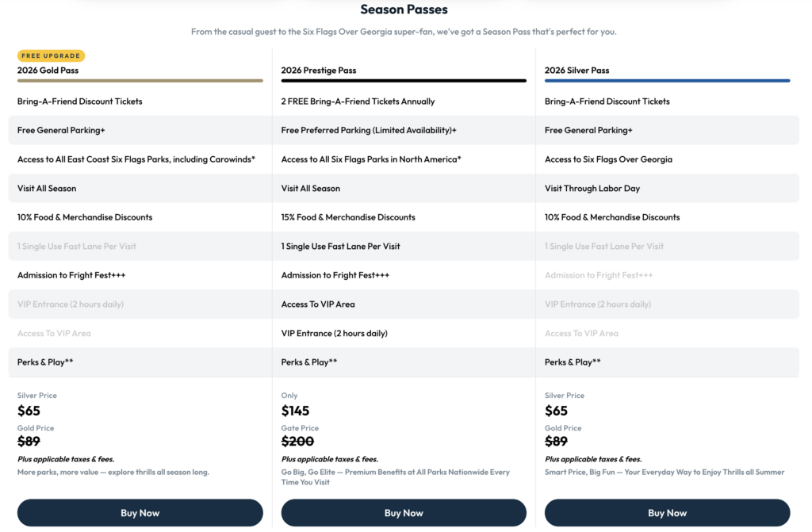Click Perks & Play row in Gold Pass column
Image resolution: width=812 pixels, height=532 pixels.
pyautogui.click(x=48, y=362)
